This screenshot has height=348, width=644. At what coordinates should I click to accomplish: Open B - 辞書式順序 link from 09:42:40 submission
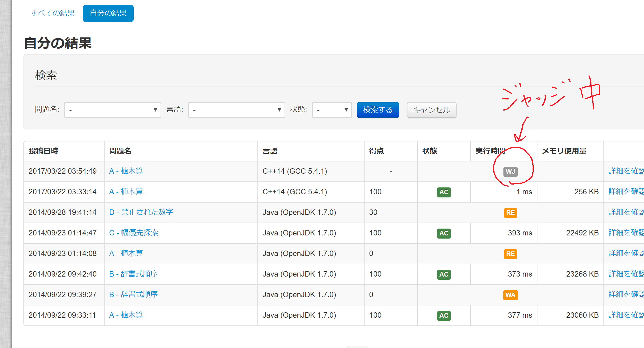coord(133,274)
